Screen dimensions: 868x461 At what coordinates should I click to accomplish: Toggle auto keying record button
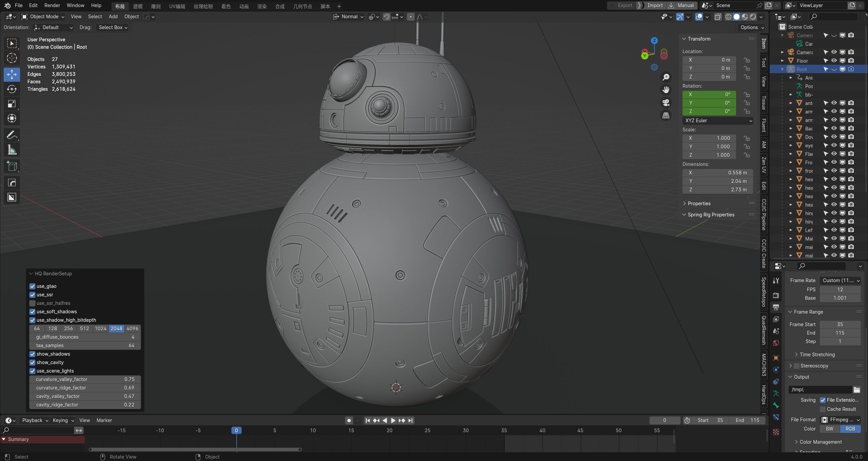click(x=349, y=420)
